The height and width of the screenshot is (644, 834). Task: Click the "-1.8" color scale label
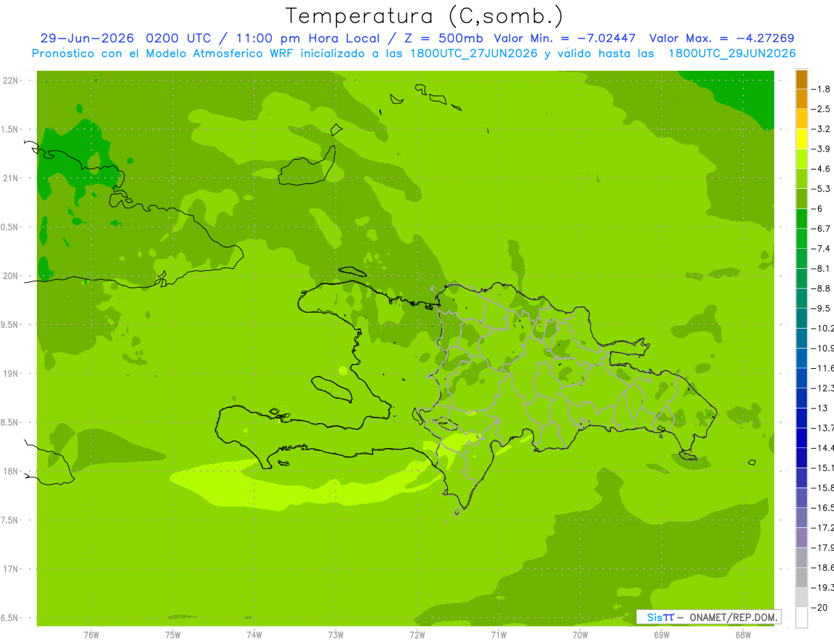821,89
